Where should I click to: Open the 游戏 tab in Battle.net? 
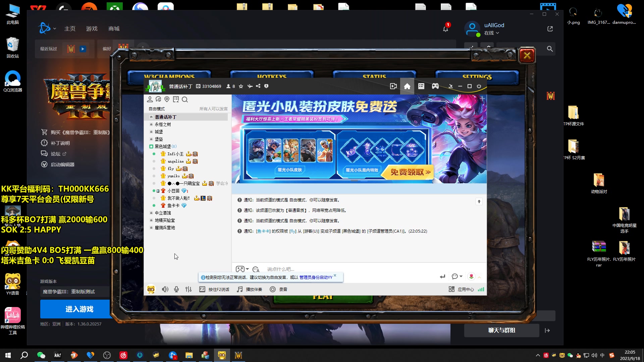pyautogui.click(x=92, y=29)
